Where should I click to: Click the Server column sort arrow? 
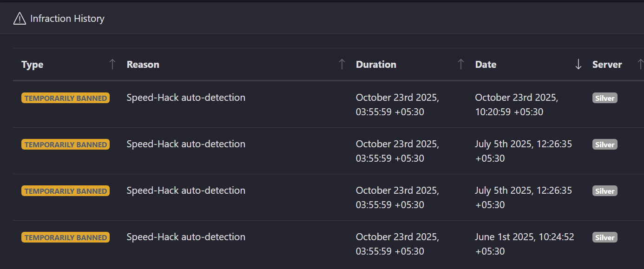click(640, 65)
